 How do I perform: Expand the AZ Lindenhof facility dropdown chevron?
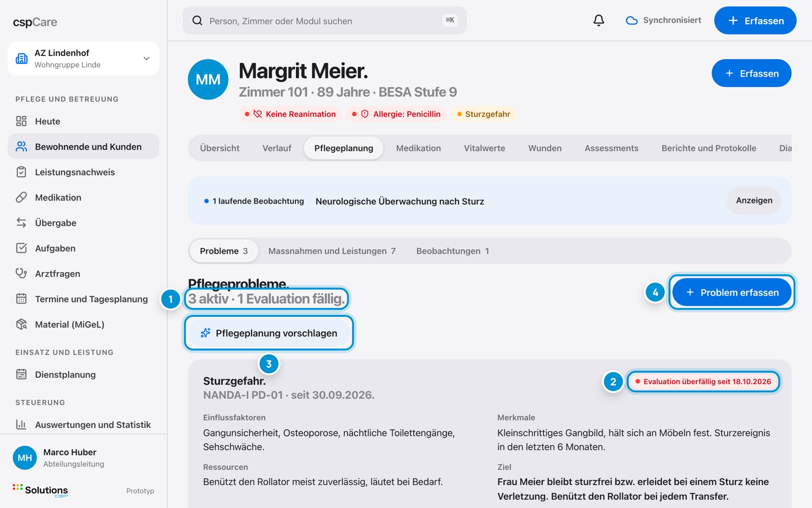click(x=147, y=58)
